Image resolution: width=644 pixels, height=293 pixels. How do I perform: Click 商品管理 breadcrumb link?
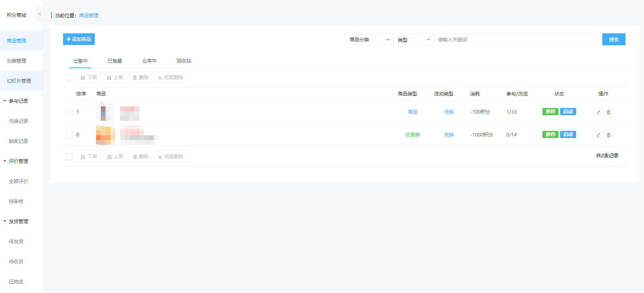pos(89,15)
